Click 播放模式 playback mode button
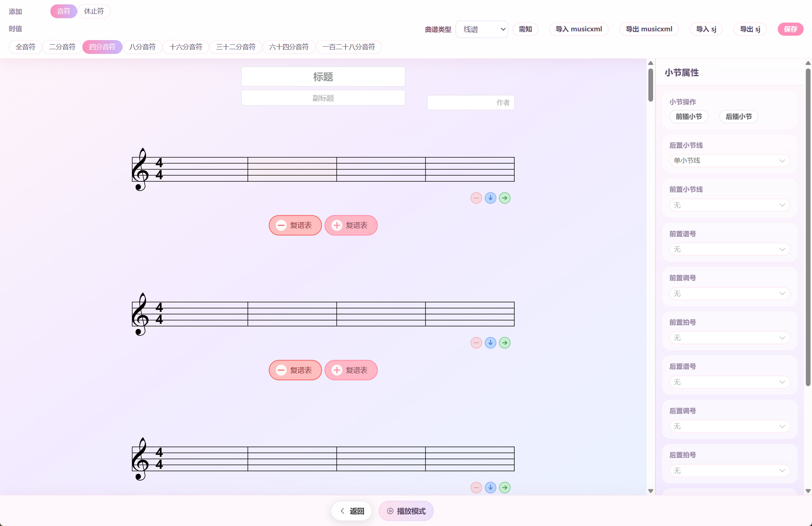The width and height of the screenshot is (812, 526). tap(406, 511)
